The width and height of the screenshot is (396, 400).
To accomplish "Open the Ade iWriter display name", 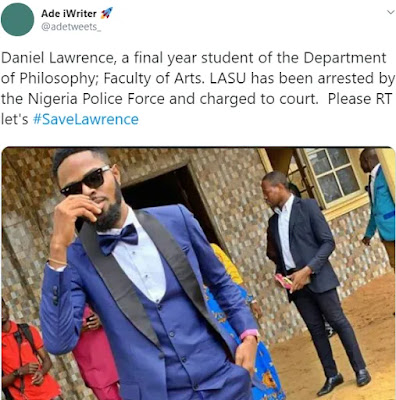I will point(69,13).
